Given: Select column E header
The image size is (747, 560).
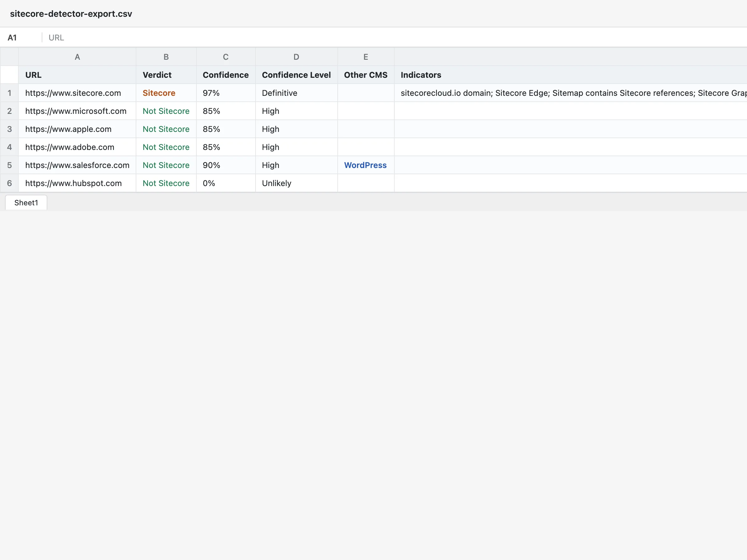Looking at the screenshot, I should pyautogui.click(x=366, y=57).
